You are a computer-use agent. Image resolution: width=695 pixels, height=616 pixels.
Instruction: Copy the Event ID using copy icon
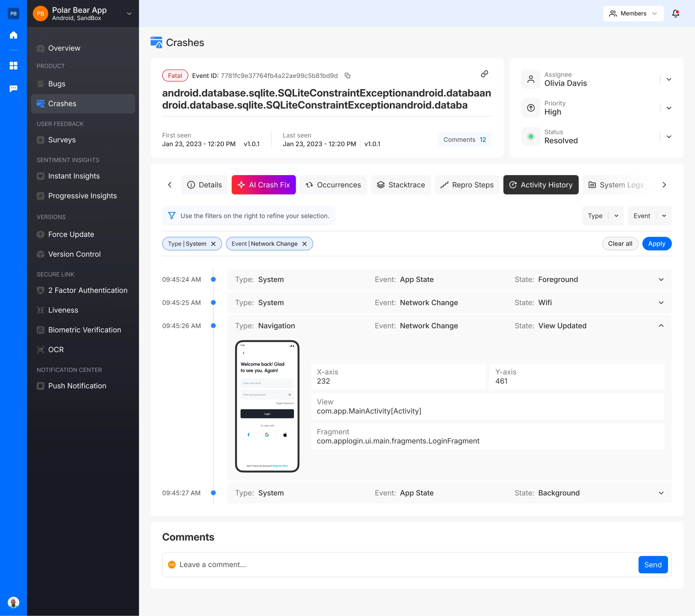[x=347, y=76]
